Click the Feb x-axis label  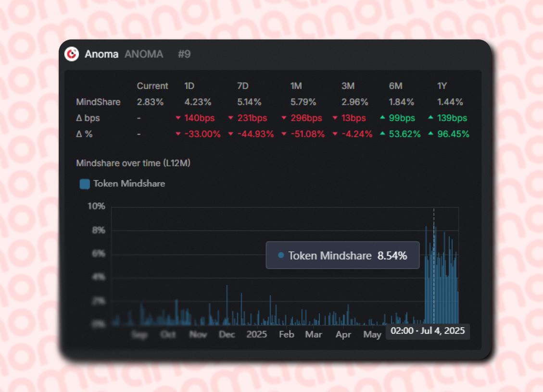coord(287,334)
